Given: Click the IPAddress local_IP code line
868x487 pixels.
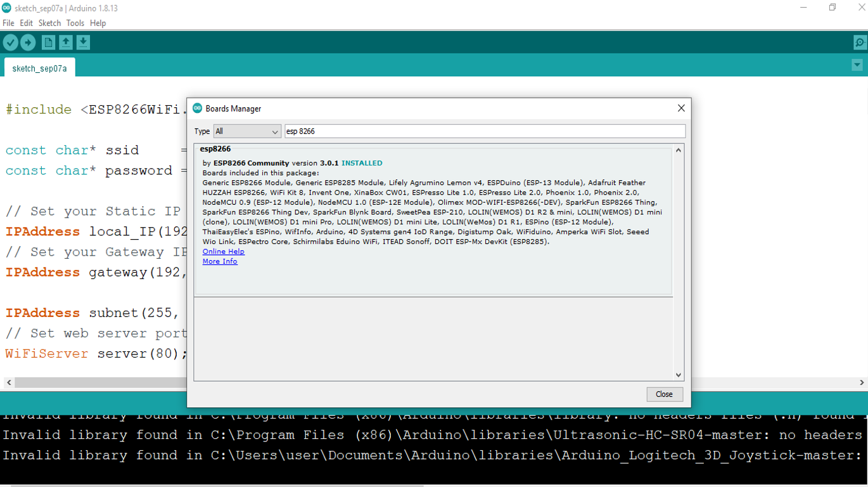Looking at the screenshot, I should coord(96,231).
